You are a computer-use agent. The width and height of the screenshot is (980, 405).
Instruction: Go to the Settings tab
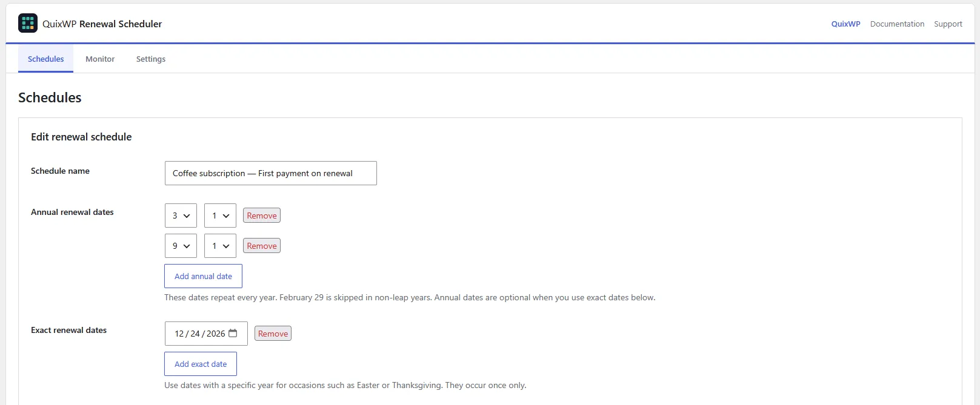[x=151, y=59]
